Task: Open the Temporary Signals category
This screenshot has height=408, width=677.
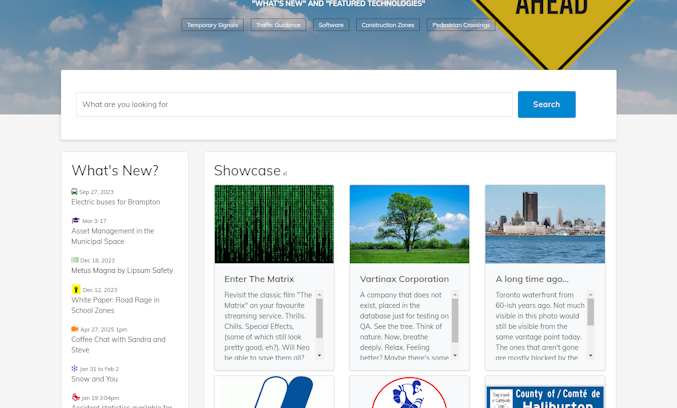Action: coord(212,25)
